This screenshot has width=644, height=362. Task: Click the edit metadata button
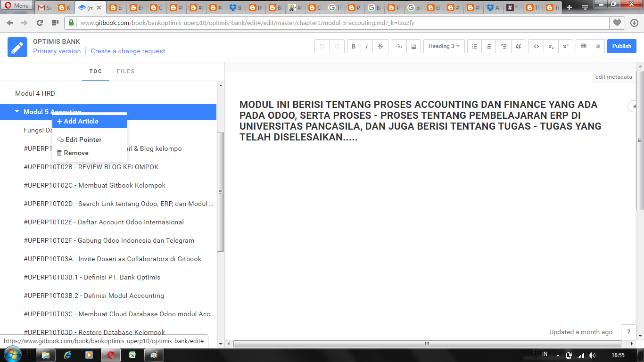pos(613,77)
